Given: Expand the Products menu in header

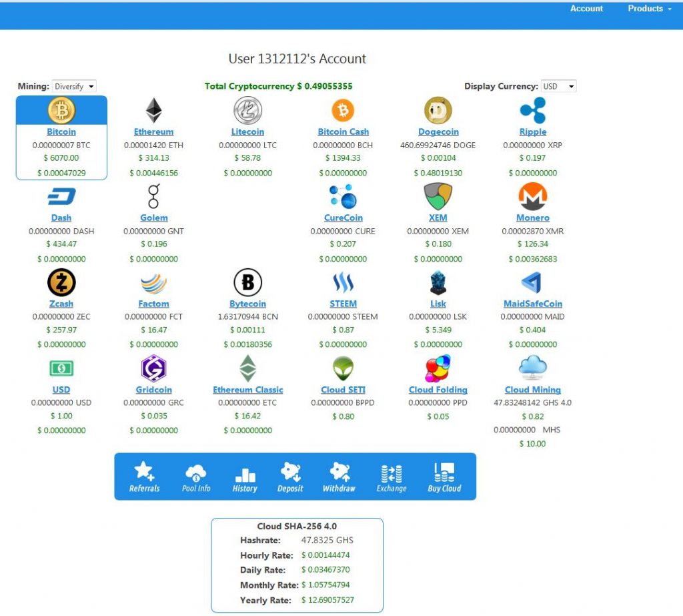Looking at the screenshot, I should click(x=650, y=9).
